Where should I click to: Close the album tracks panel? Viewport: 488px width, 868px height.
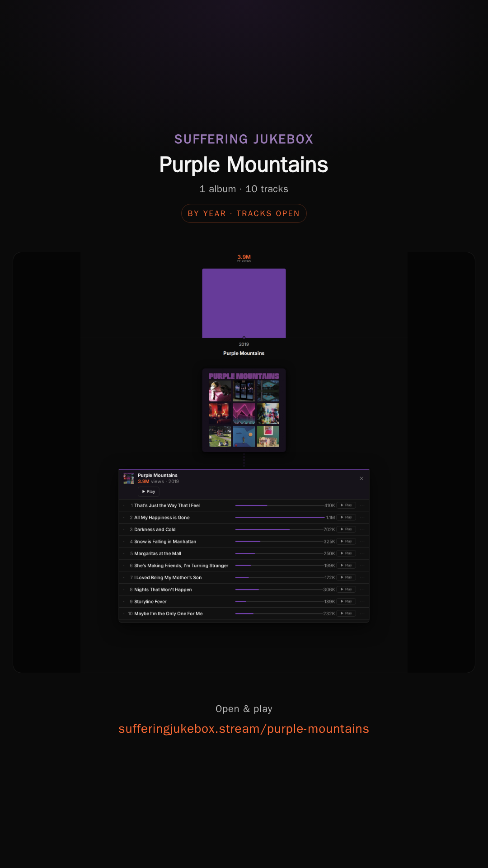pos(361,478)
